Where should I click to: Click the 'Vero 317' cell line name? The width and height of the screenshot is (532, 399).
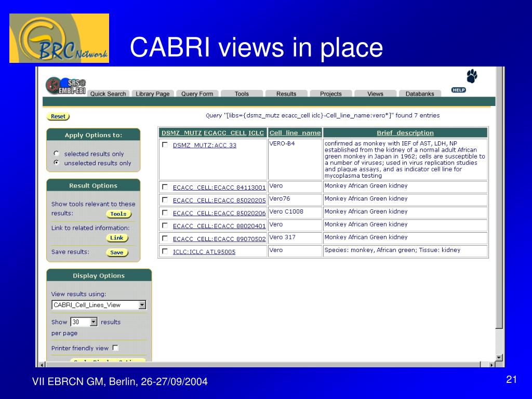coord(282,237)
